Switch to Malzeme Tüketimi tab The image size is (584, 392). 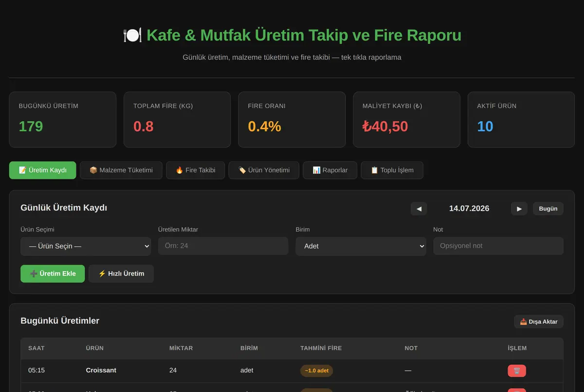click(121, 170)
